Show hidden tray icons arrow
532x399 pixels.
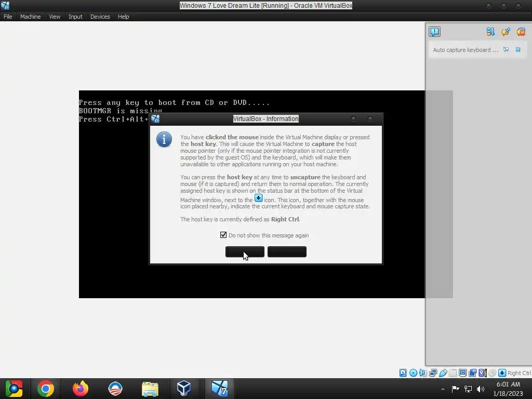coord(443,389)
